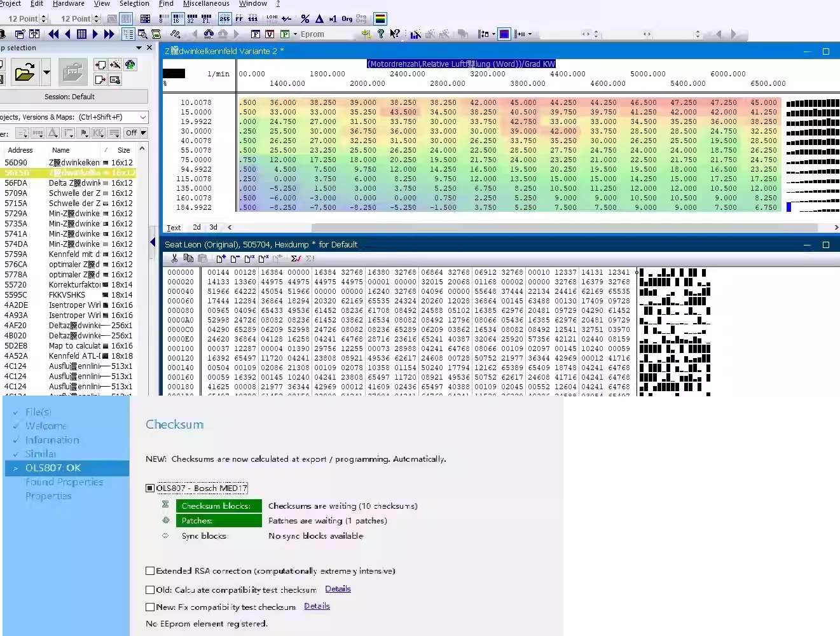
Task: Enable the hexadecimal "FF" display mode
Action: (x=240, y=18)
